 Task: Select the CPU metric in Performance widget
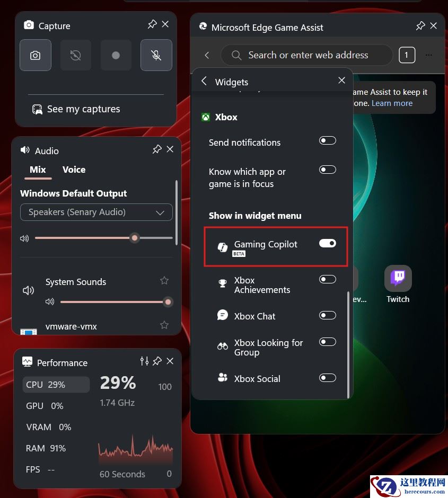point(56,384)
